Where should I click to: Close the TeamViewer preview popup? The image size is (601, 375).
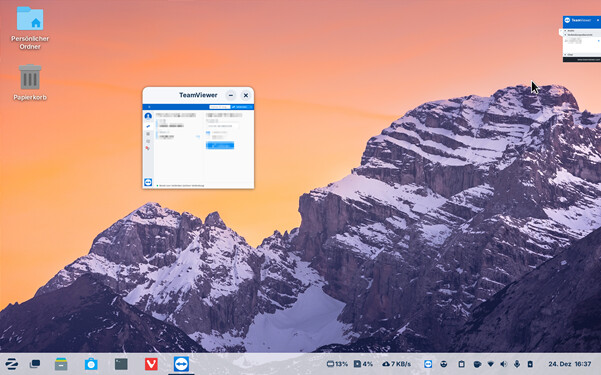(x=246, y=95)
